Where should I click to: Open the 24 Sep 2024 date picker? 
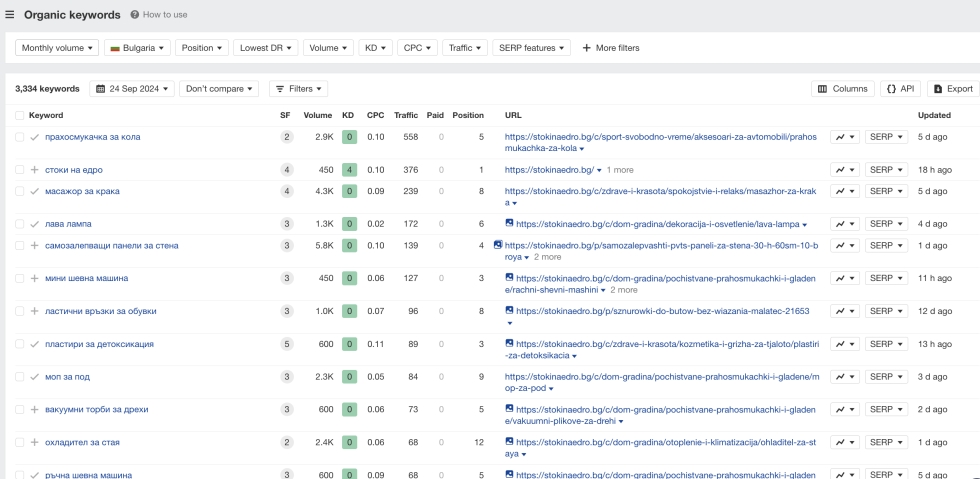132,89
